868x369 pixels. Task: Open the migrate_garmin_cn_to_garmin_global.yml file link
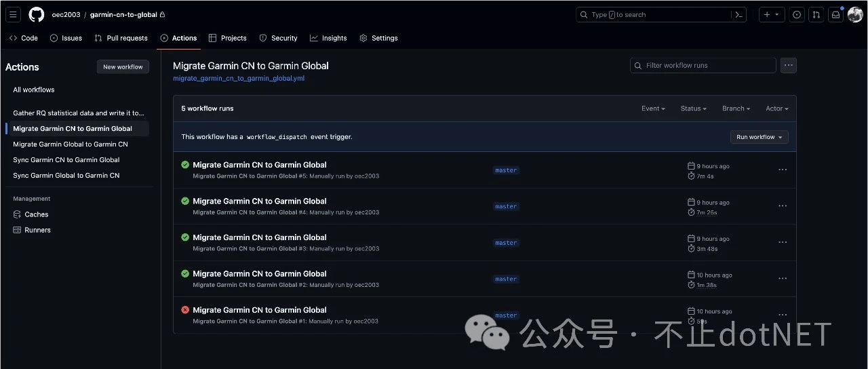pyautogui.click(x=239, y=78)
